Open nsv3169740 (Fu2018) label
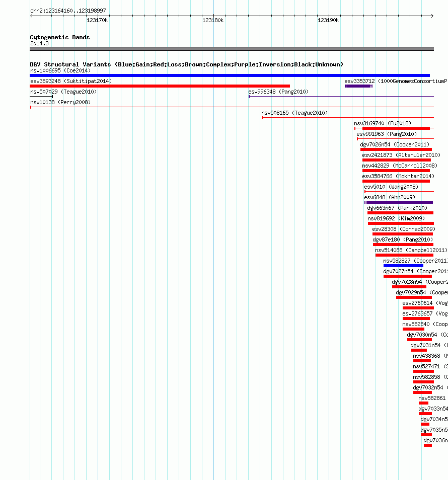The width and height of the screenshot is (448, 480). [383, 123]
